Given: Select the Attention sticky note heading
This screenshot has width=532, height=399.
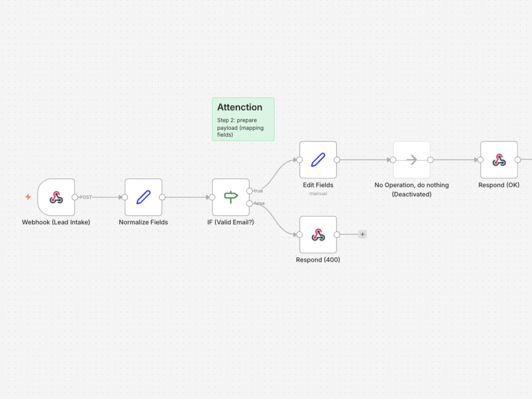Looking at the screenshot, I should click(x=240, y=107).
